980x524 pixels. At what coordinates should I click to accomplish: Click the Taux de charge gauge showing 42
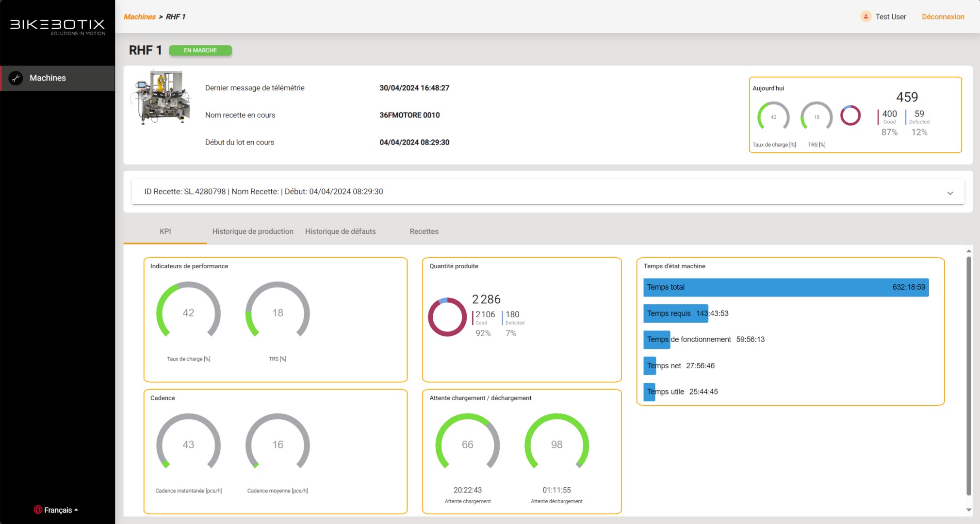click(x=188, y=313)
